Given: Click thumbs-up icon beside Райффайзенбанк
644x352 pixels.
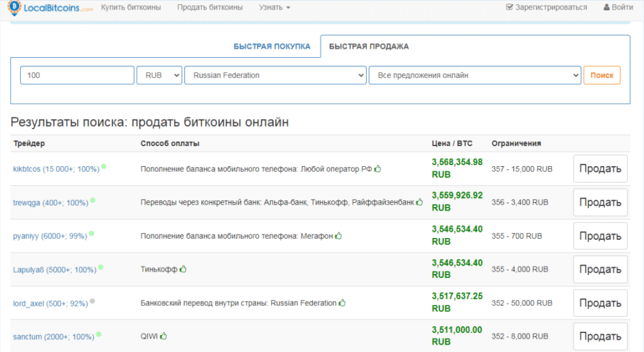Looking at the screenshot, I should point(419,202).
